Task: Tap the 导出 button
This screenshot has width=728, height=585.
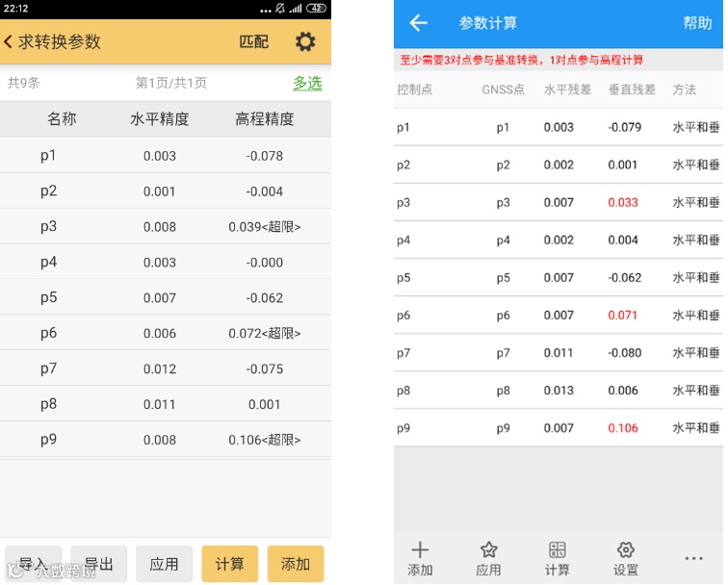Action: coord(98,564)
